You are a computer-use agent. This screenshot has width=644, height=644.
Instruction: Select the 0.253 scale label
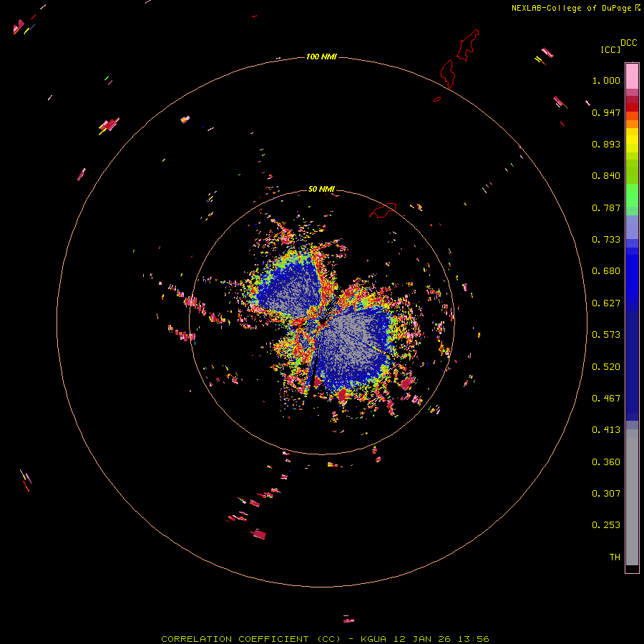point(606,525)
